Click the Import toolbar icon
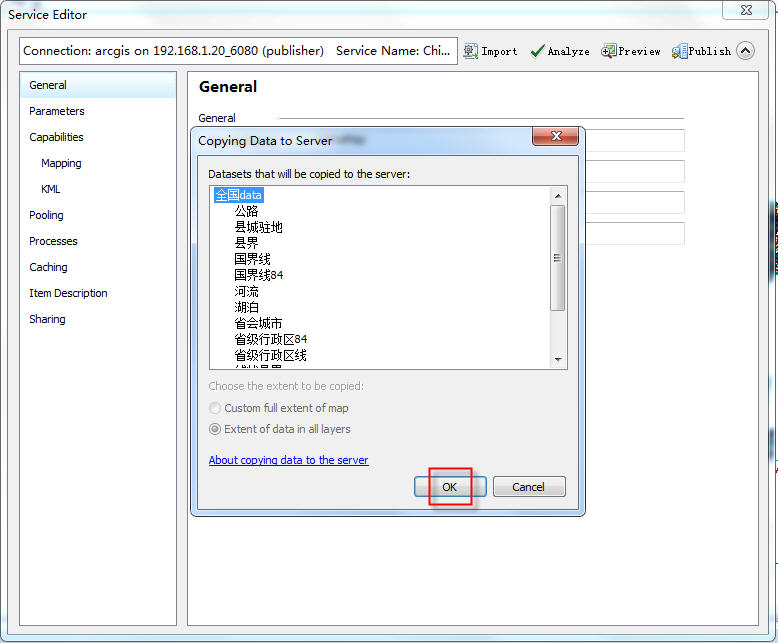Image resolution: width=778 pixels, height=643 pixels. coord(490,51)
